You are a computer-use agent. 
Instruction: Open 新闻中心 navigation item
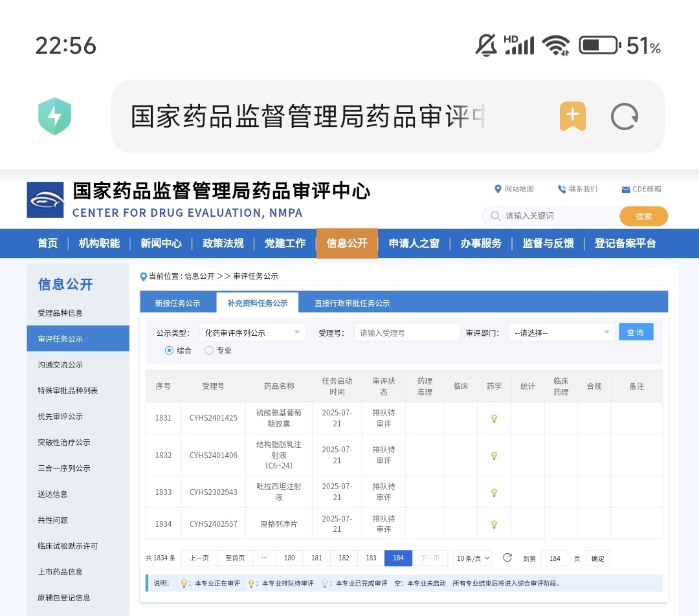click(x=161, y=243)
